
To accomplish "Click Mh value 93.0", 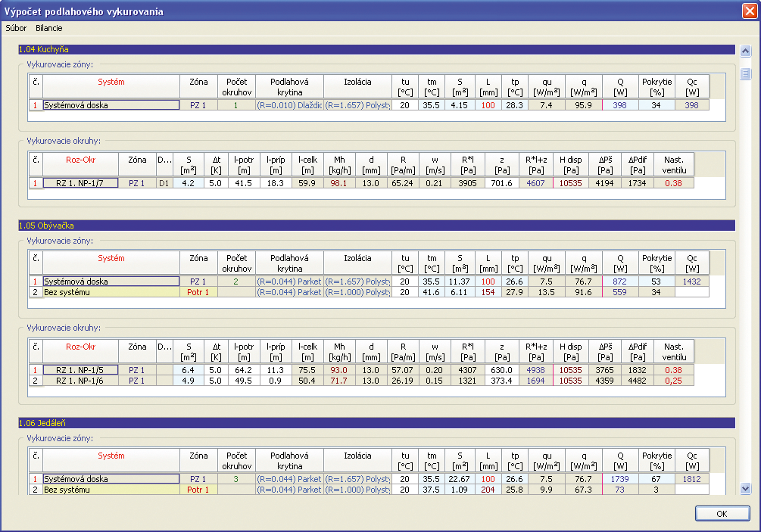I will pyautogui.click(x=338, y=370).
